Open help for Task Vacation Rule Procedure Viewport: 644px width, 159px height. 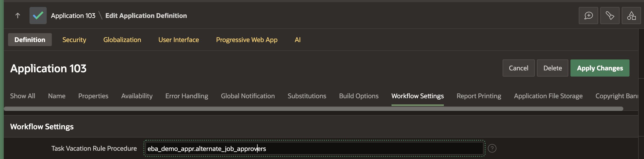point(493,148)
